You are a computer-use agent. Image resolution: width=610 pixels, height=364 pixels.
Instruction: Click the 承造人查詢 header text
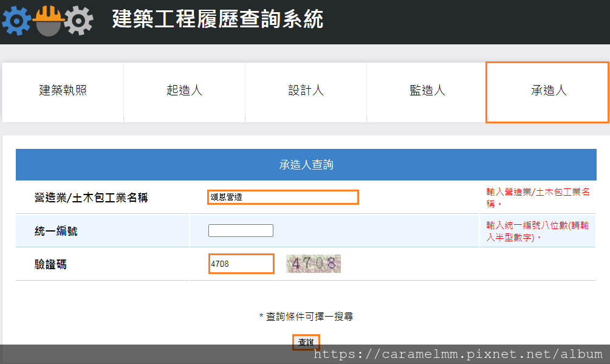(306, 165)
